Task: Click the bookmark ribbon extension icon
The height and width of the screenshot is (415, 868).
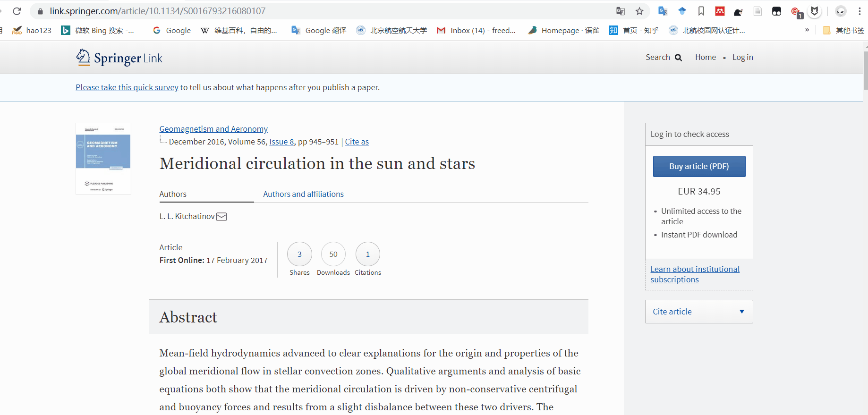Action: pyautogui.click(x=701, y=11)
